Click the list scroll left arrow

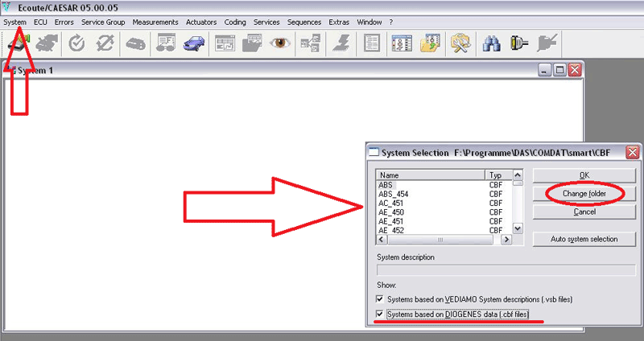[382, 240]
